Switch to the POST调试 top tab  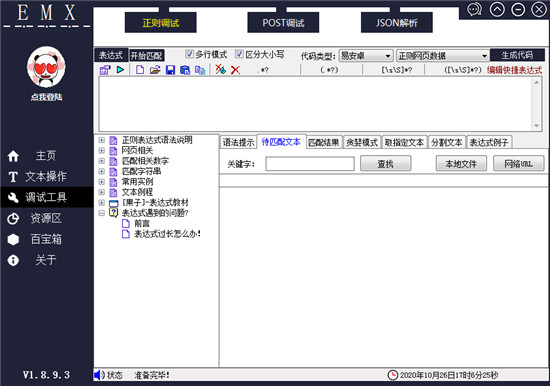click(283, 23)
